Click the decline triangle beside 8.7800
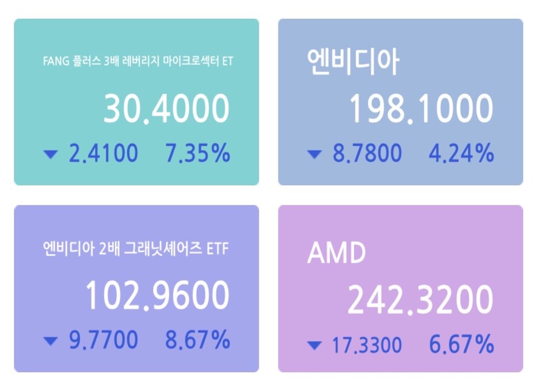The height and width of the screenshot is (392, 545). click(314, 154)
